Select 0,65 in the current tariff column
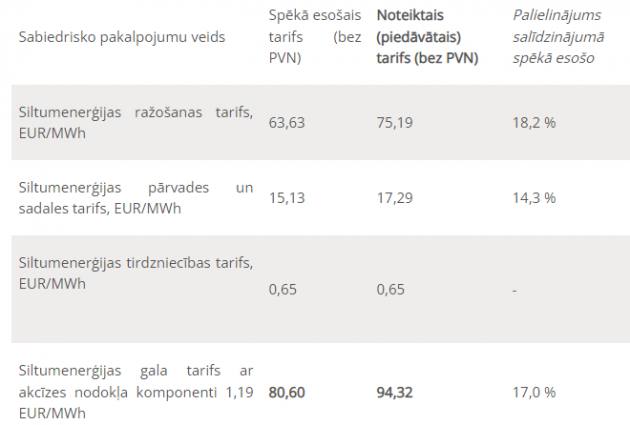The width and height of the screenshot is (630, 425). click(284, 290)
